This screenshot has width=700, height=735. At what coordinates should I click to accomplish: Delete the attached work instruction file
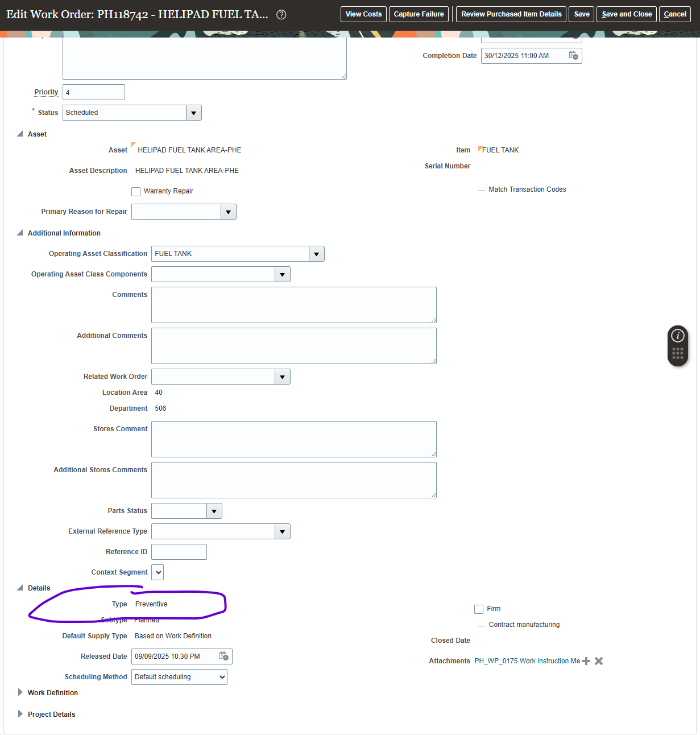coord(599,660)
